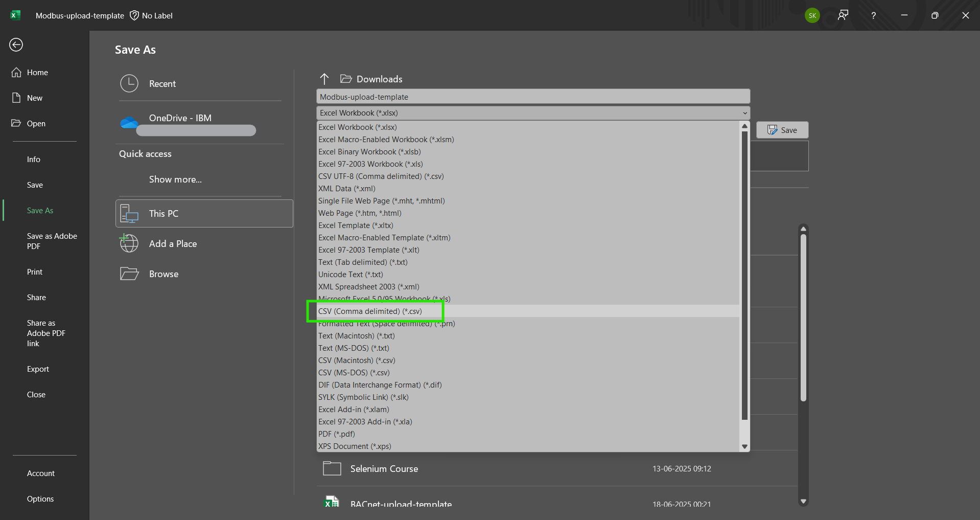Screen dimensions: 980x520
Task: Choose Excel Binary Workbook (*.xlsb)
Action: pos(528,152)
